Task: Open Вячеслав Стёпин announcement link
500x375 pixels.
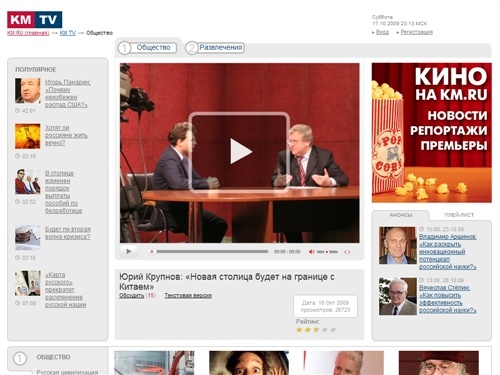Action: [x=448, y=299]
